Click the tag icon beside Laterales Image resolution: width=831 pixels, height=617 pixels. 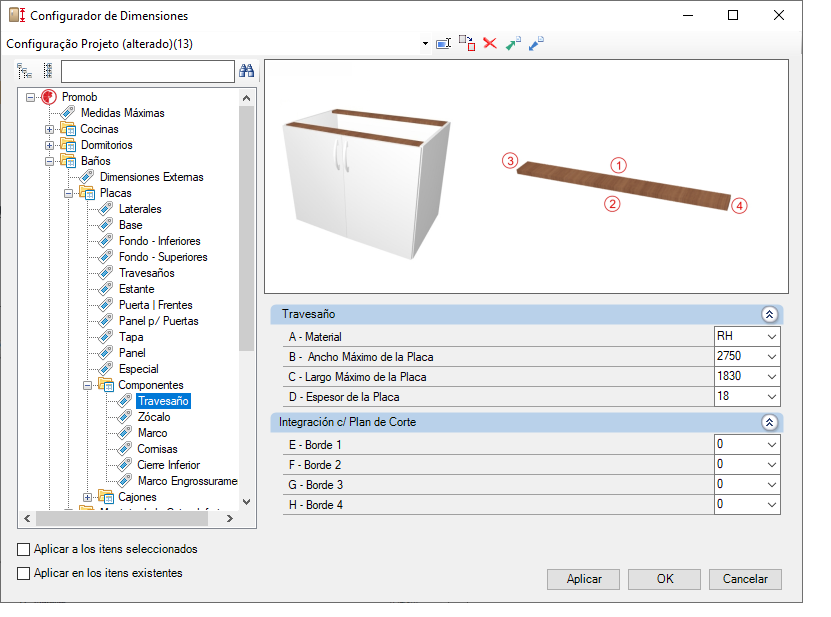click(106, 209)
